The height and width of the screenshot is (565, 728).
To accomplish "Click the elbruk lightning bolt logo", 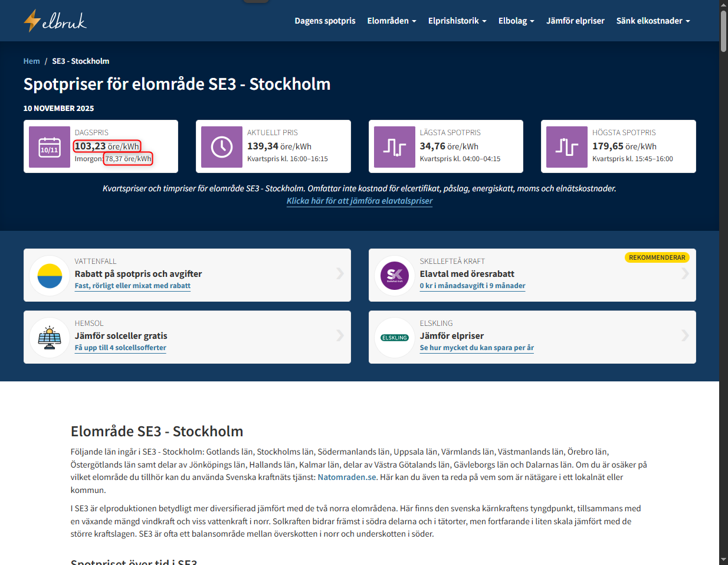I will pos(55,21).
